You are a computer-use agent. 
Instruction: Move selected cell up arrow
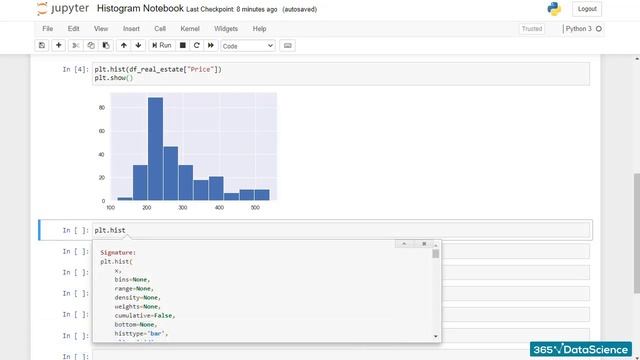(x=124, y=45)
